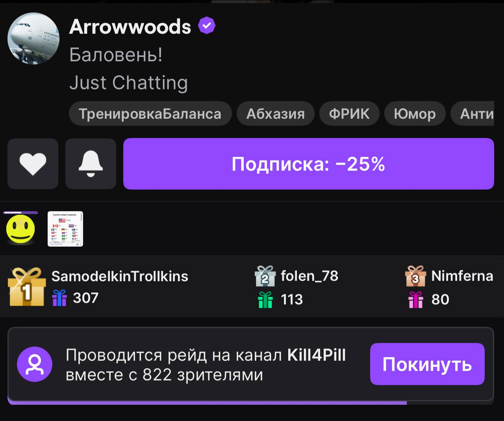Click the bronze number 3 gift badge
504x421 pixels.
pos(415,276)
